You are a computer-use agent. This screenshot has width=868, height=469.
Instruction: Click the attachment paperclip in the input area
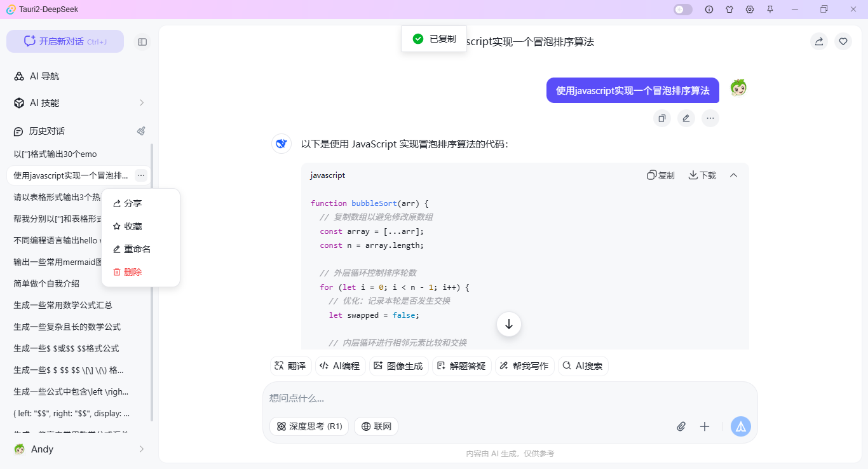click(681, 426)
